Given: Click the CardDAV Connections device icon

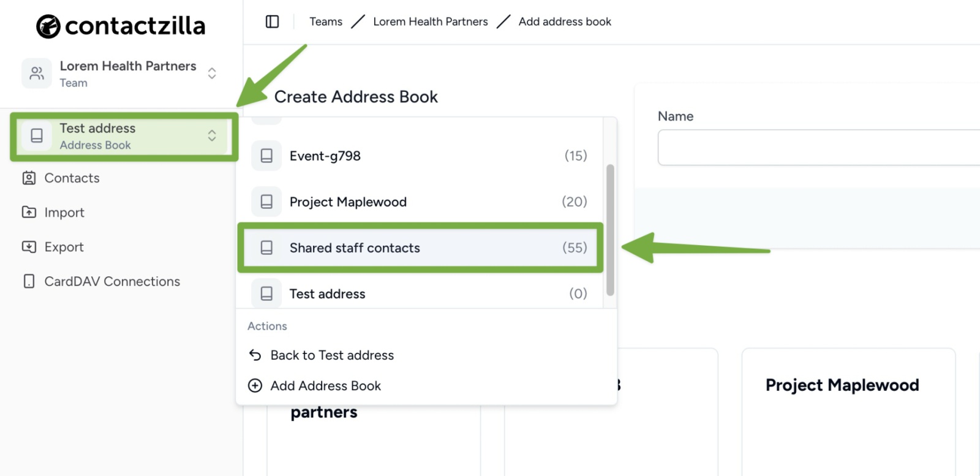Looking at the screenshot, I should coord(29,281).
